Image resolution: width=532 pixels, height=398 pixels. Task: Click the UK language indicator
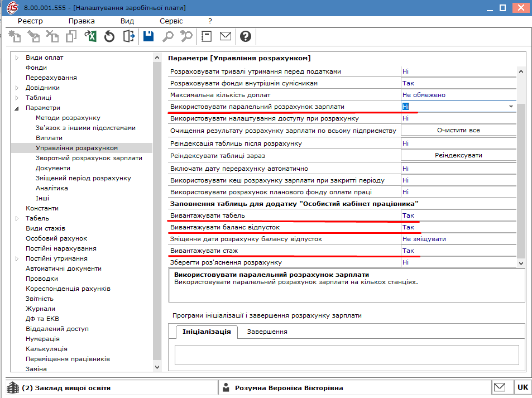tap(523, 387)
